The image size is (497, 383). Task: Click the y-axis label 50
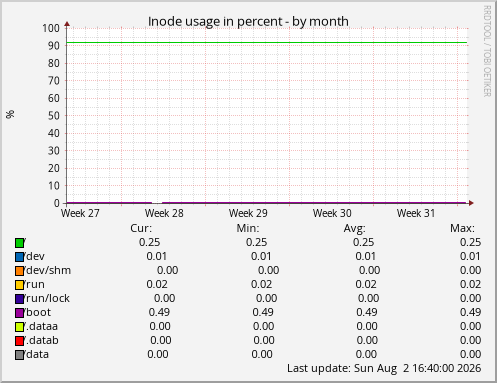(x=54, y=116)
